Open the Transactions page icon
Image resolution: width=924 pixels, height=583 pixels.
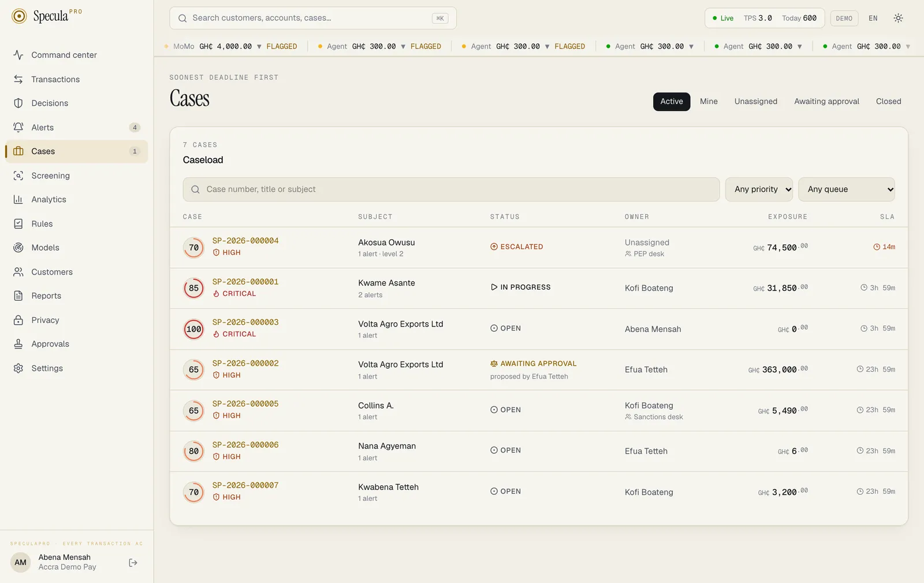click(18, 79)
